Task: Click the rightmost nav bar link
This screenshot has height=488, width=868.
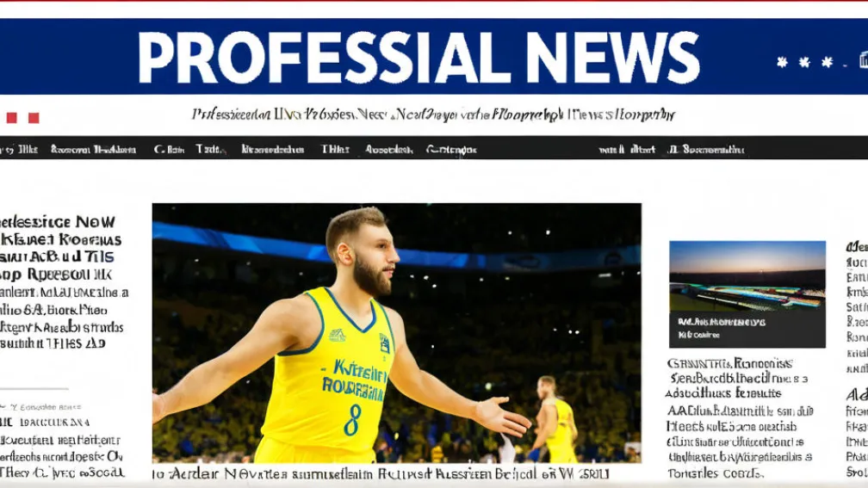Action: [713, 149]
